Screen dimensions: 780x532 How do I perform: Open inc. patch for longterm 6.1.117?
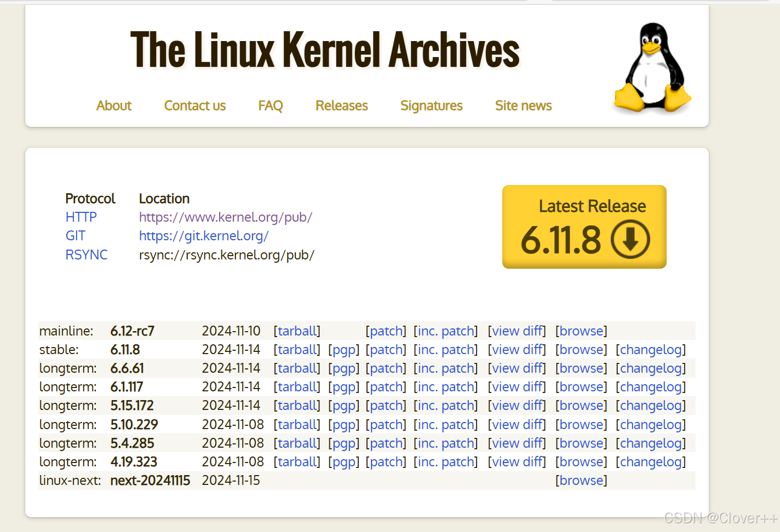pos(446,387)
